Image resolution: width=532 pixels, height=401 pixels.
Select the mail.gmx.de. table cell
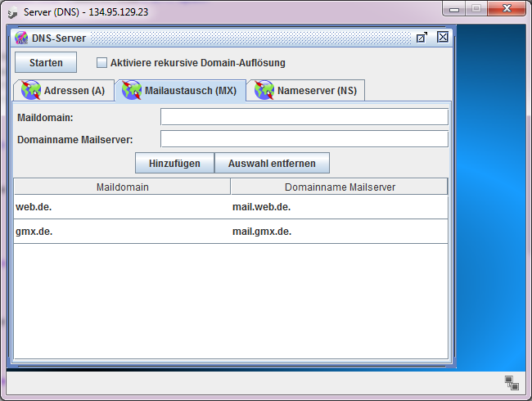coord(340,232)
